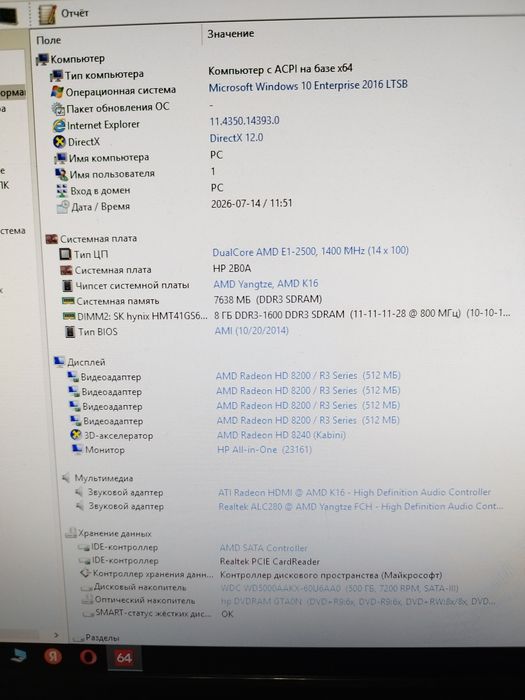Open the AMI (10/20/2014) BIOS link
The width and height of the screenshot is (525, 700).
coord(251,331)
